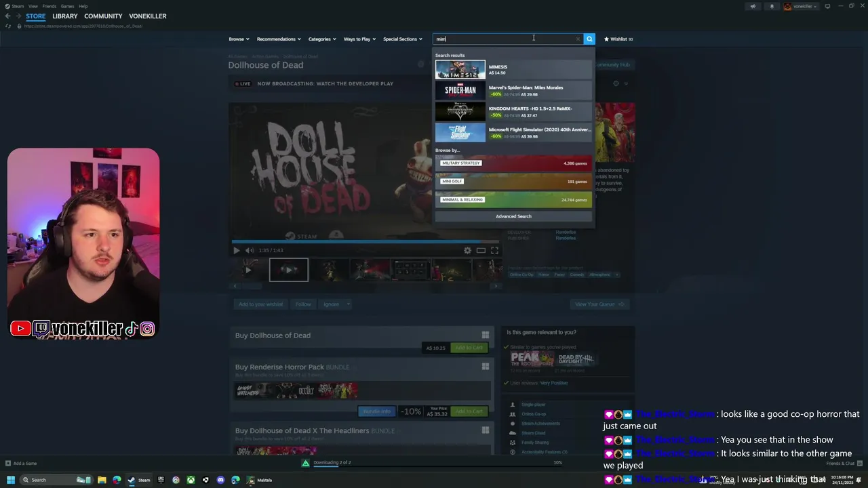Expand the Special Sections menu
This screenshot has height=488, width=868.
pyautogui.click(x=402, y=39)
